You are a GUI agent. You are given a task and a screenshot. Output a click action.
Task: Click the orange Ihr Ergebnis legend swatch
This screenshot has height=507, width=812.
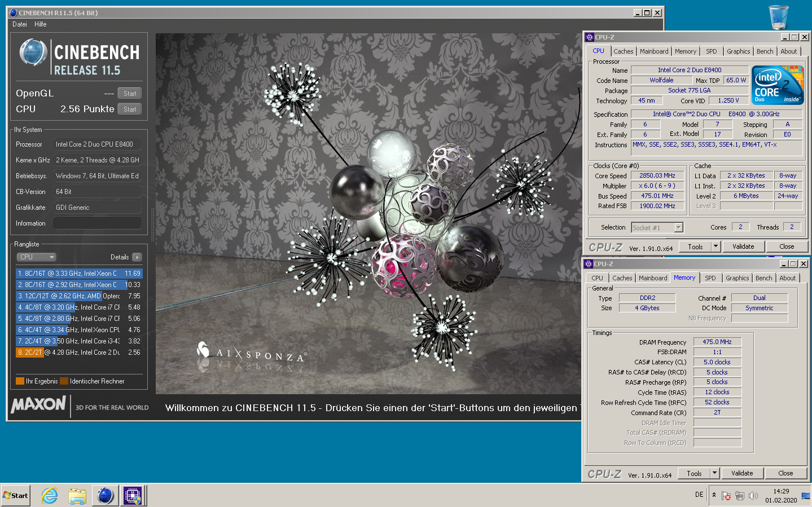pos(20,381)
